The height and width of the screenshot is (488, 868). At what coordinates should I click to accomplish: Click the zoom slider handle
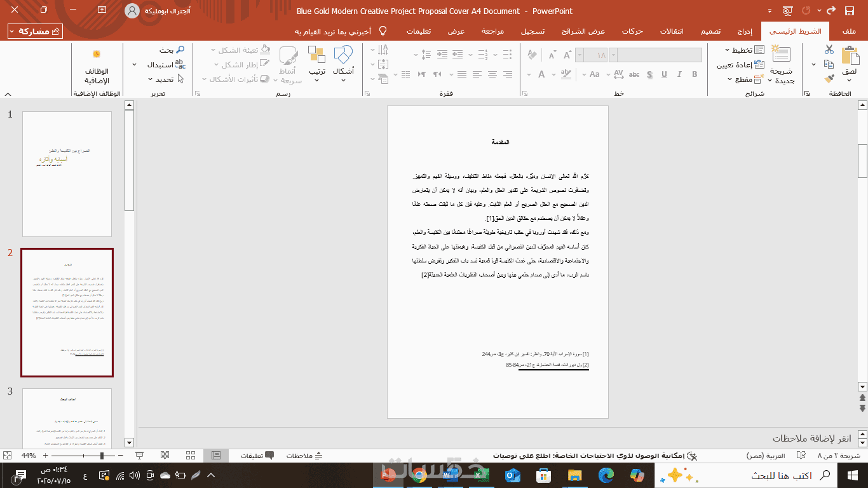(x=102, y=456)
